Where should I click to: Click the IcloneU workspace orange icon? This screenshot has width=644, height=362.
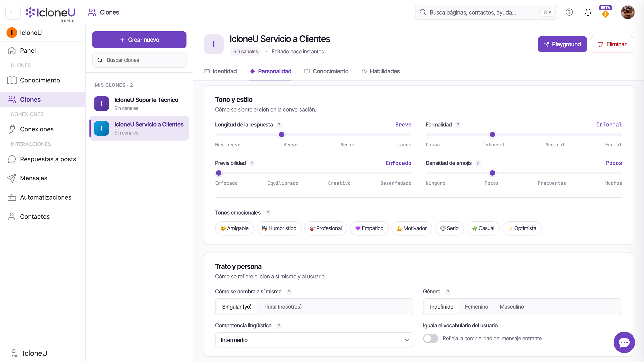tap(12, 33)
